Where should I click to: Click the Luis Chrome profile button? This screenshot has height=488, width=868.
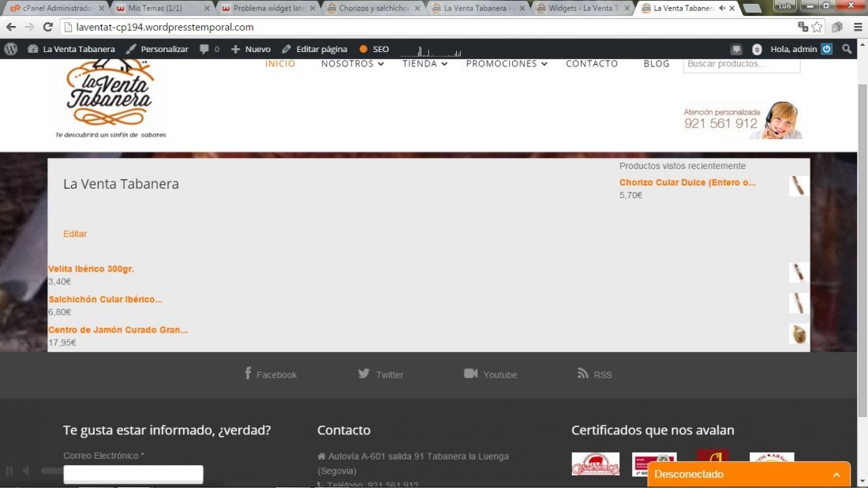tap(784, 6)
